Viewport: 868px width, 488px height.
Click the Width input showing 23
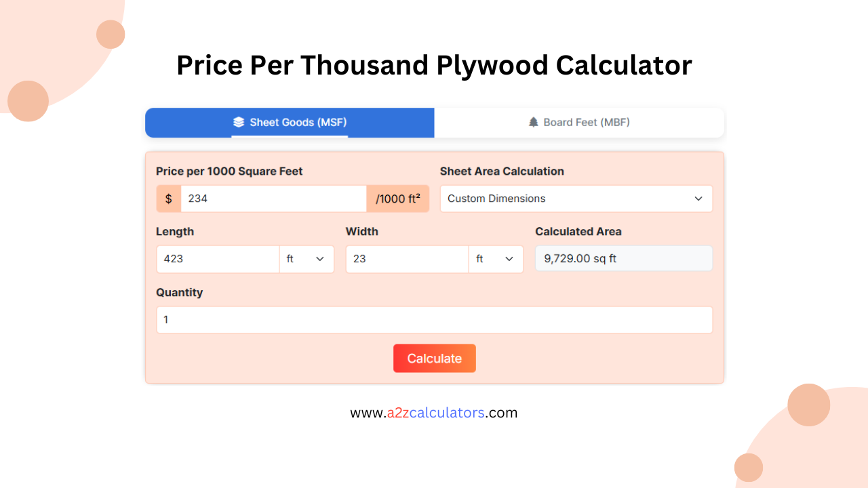click(407, 258)
